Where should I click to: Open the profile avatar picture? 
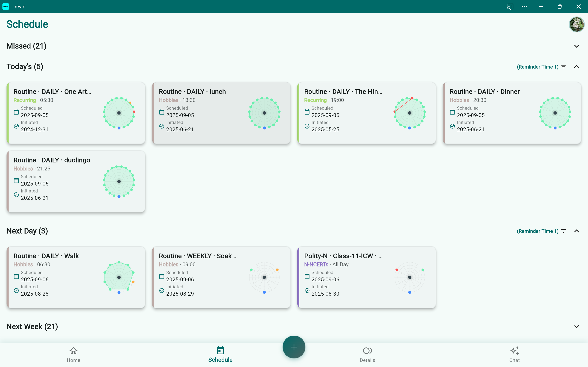(576, 24)
